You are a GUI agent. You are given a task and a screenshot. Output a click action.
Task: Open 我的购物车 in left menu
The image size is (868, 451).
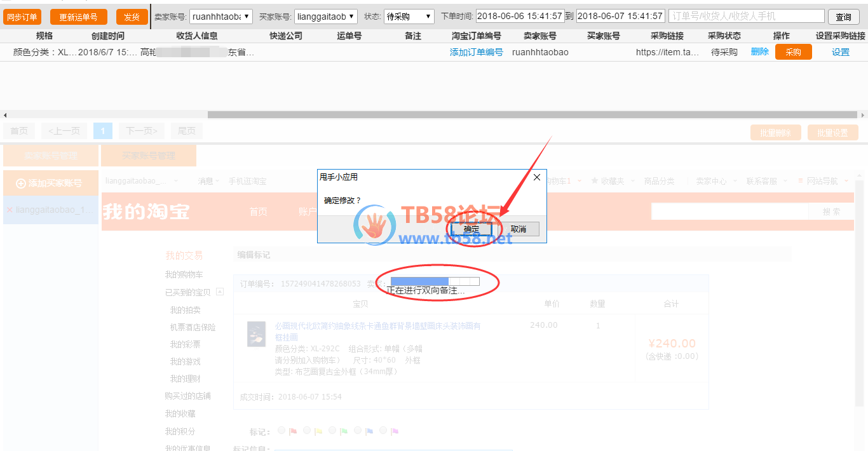tap(184, 274)
